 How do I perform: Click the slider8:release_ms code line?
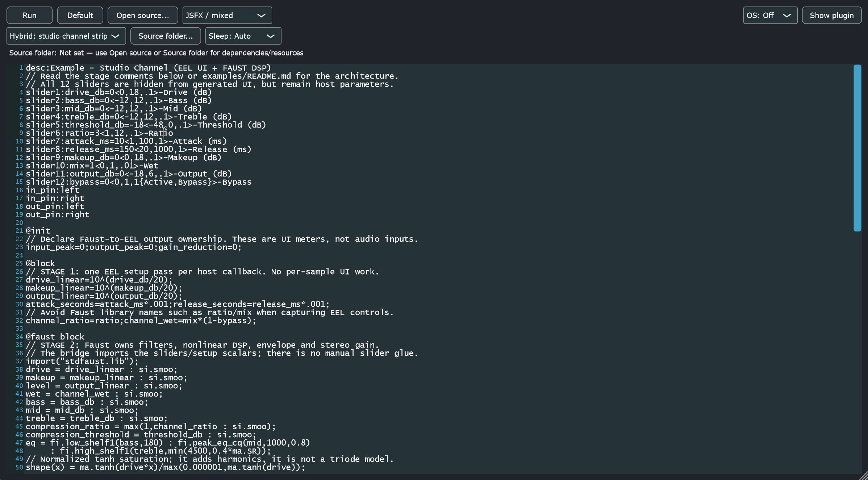point(138,149)
